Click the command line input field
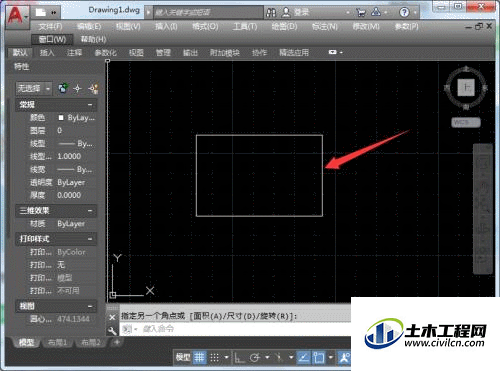The image size is (500, 371). coord(235,329)
